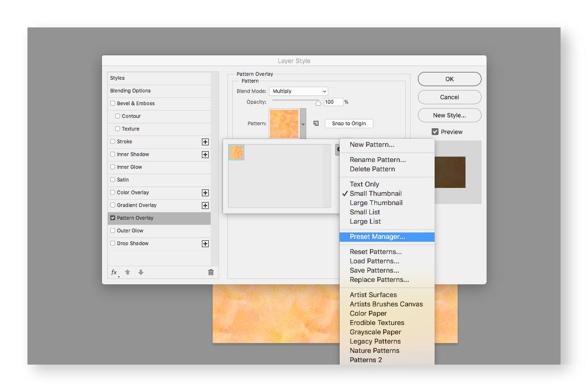Select Small List view option
This screenshot has height=392, width=588.
click(x=387, y=212)
